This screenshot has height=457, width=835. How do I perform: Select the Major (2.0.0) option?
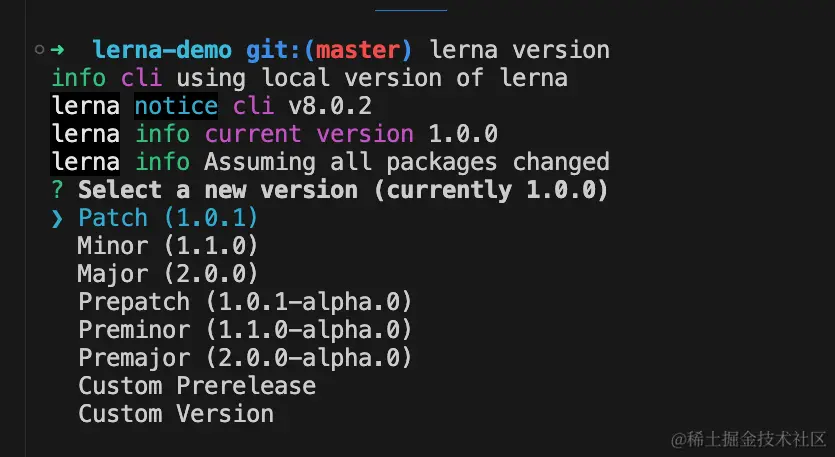[x=168, y=274]
